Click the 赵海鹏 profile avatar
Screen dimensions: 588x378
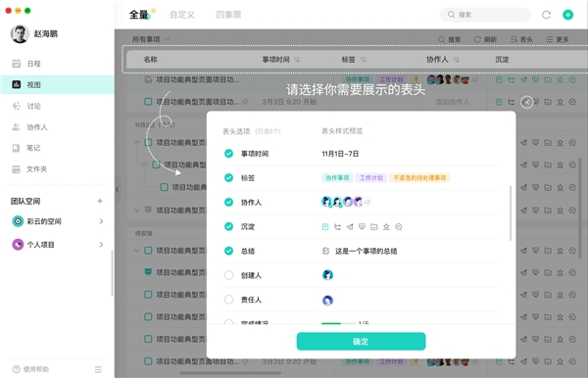(20, 33)
